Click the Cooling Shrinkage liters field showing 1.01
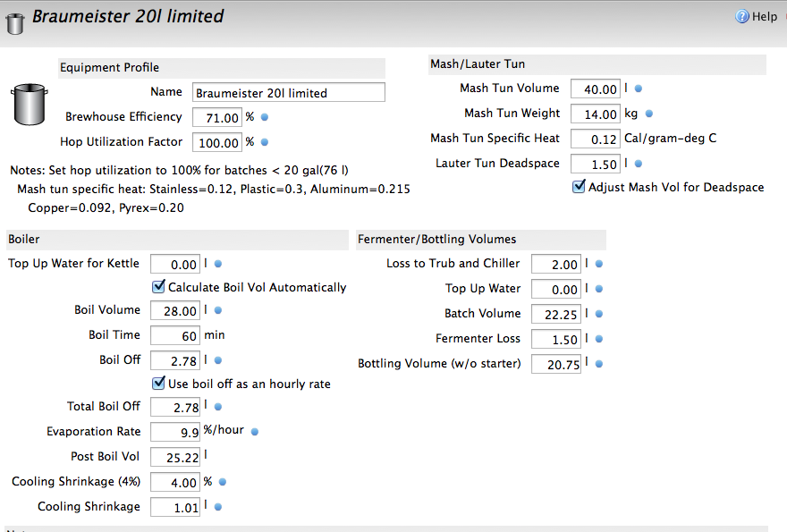 pyautogui.click(x=175, y=507)
